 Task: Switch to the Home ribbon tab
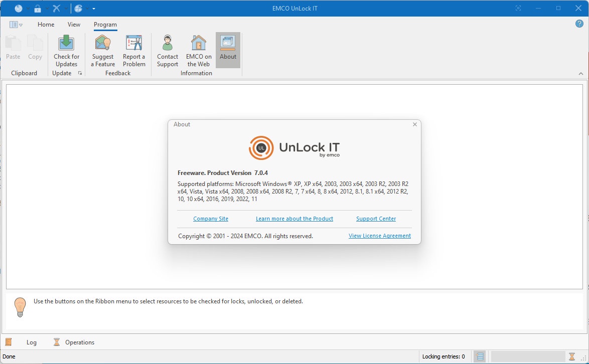[x=46, y=25]
